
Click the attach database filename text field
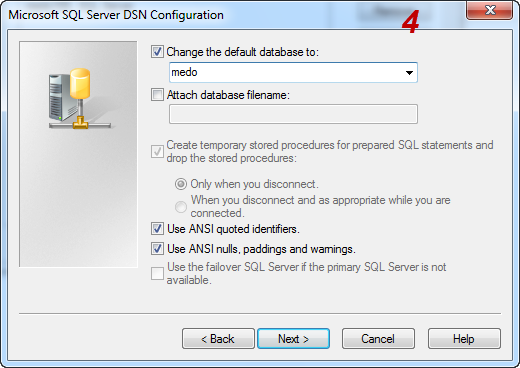pyautogui.click(x=293, y=114)
